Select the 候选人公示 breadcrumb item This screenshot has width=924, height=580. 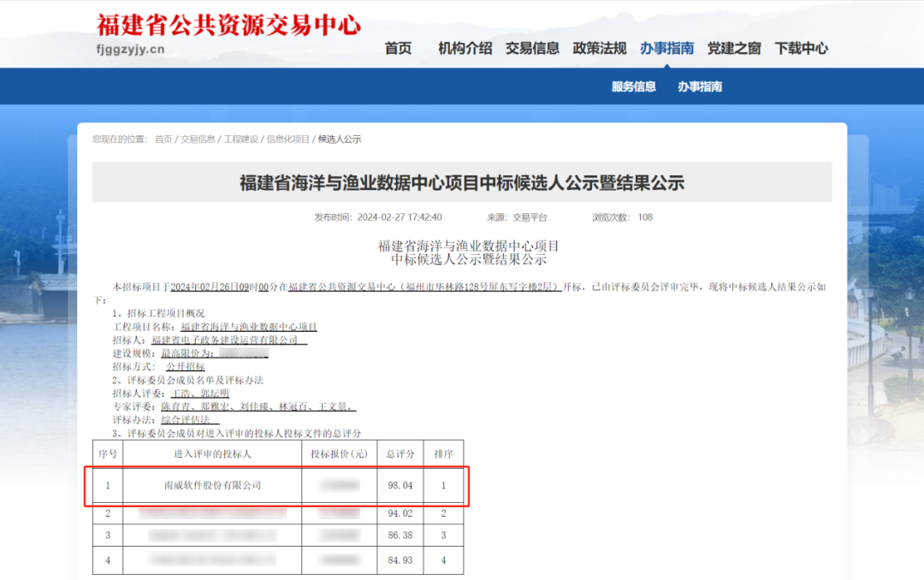click(x=340, y=139)
